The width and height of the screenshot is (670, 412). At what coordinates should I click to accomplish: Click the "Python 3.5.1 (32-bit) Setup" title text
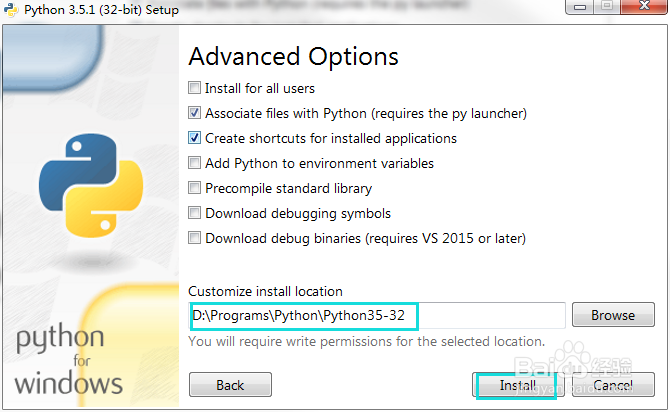(x=101, y=9)
